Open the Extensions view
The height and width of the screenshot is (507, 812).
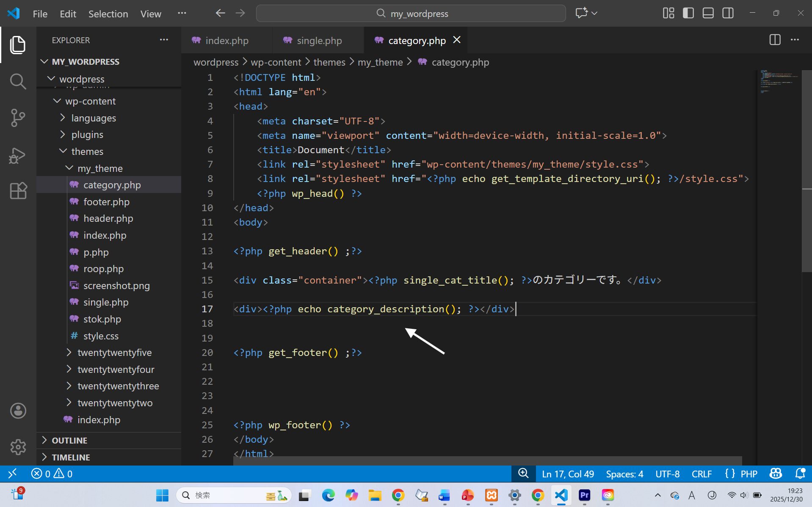tap(18, 191)
